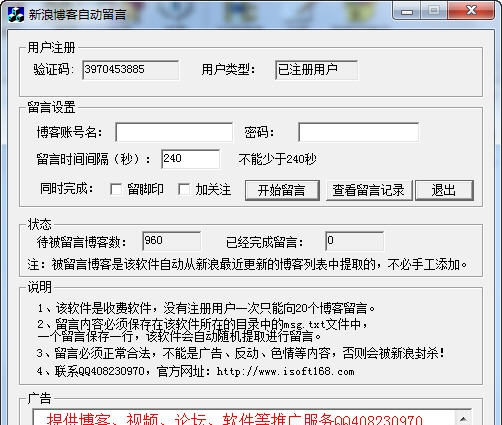Viewport: 502px width, 425px height.
Task: Click the 退出 button
Action: 444,190
